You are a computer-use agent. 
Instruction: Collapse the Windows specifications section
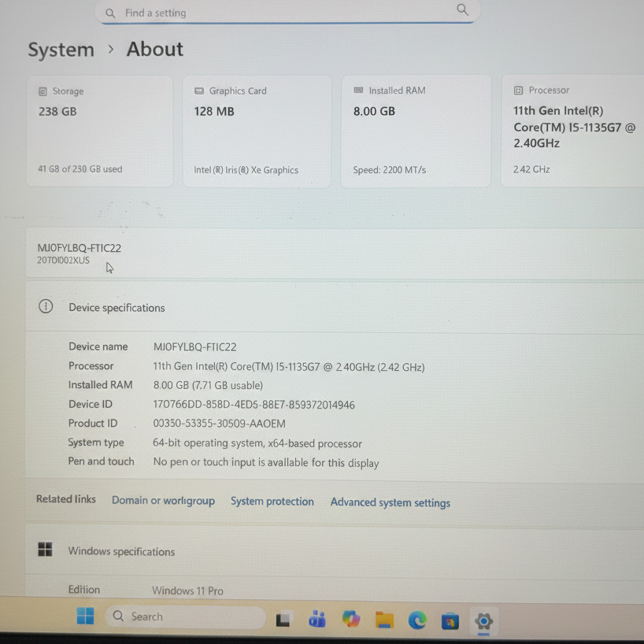[335, 551]
